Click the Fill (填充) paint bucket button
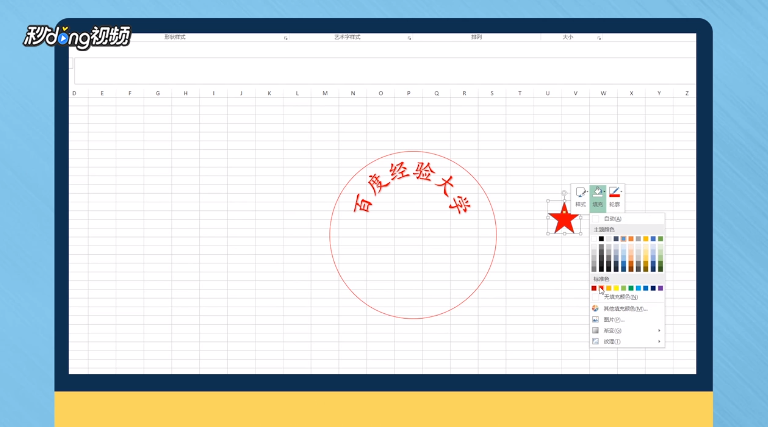The width and height of the screenshot is (768, 427). point(598,197)
